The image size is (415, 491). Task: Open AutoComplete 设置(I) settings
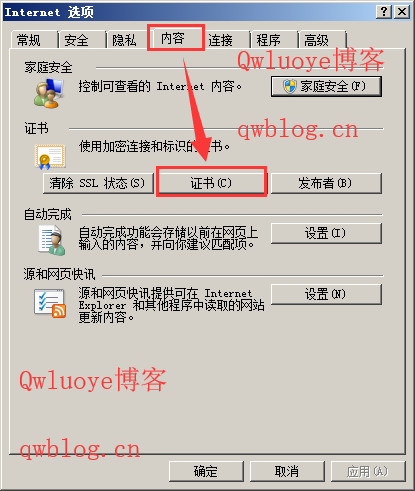326,233
